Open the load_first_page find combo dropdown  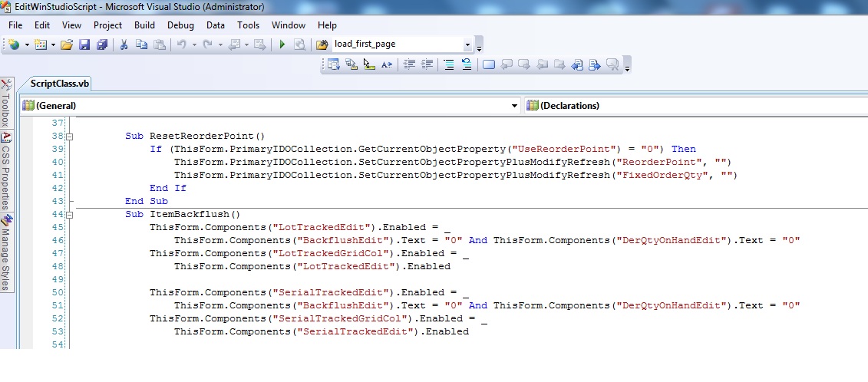pos(467,44)
